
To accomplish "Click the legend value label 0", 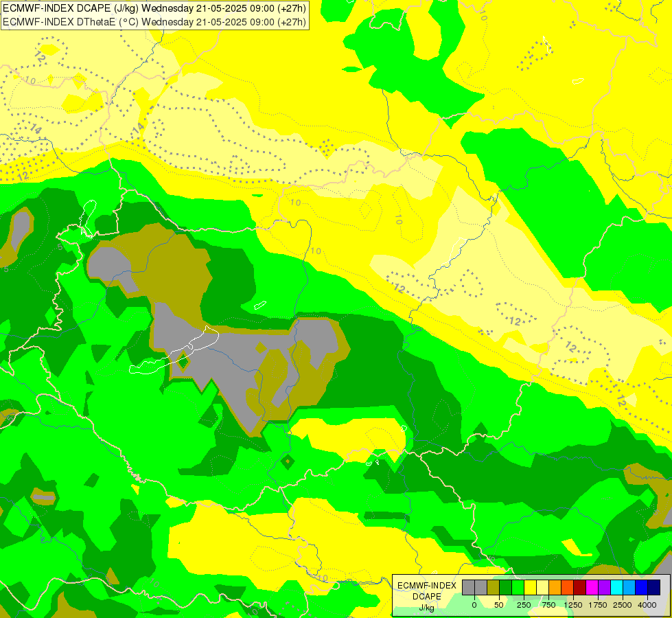I will click(474, 605).
